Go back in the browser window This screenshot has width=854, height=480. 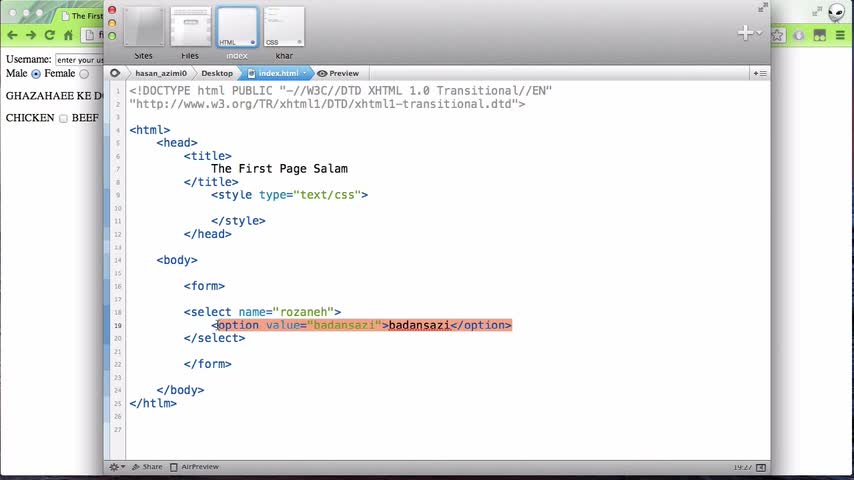click(12, 35)
